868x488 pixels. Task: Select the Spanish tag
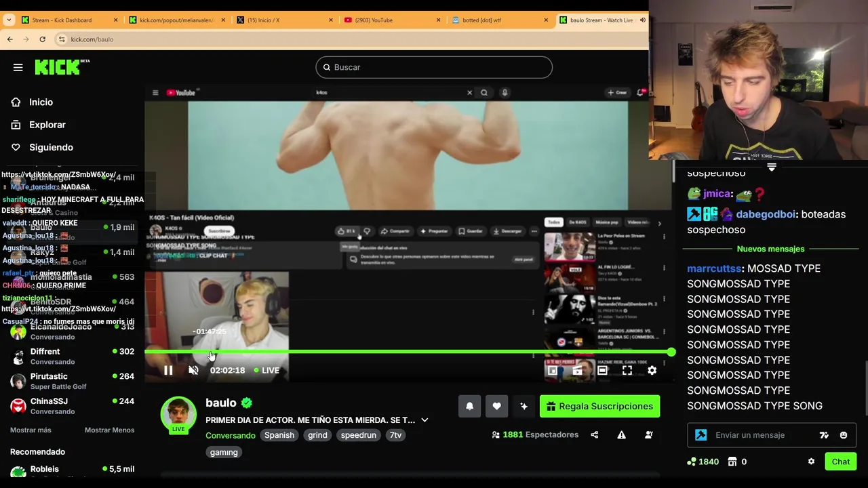pyautogui.click(x=279, y=435)
